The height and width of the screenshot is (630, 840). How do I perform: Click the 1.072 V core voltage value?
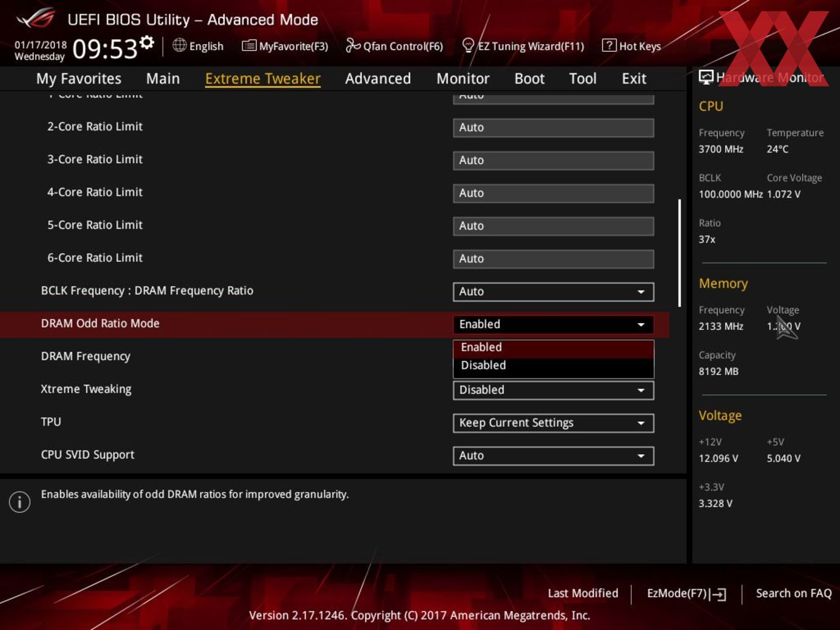[x=784, y=194]
